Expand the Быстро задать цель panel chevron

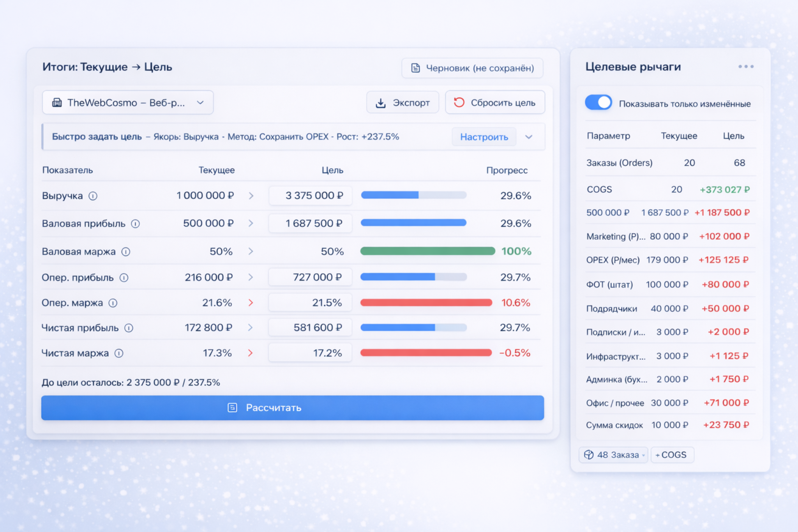coord(528,137)
